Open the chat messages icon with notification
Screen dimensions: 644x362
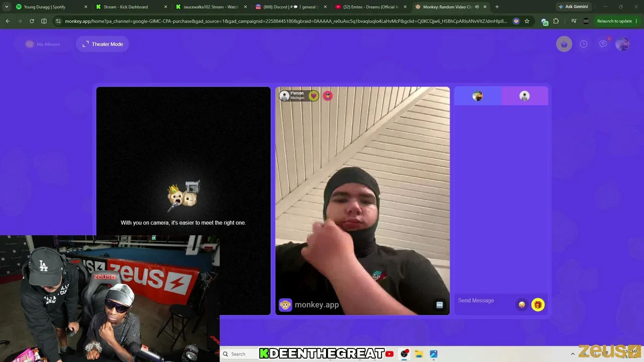(x=603, y=44)
